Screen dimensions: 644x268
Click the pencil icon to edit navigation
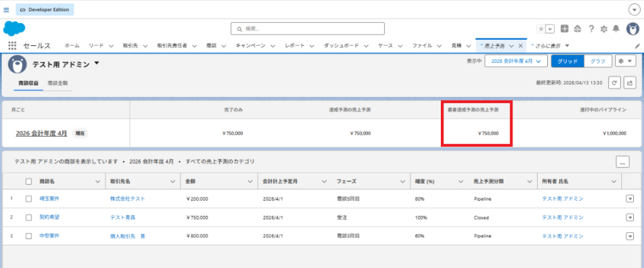click(x=638, y=46)
